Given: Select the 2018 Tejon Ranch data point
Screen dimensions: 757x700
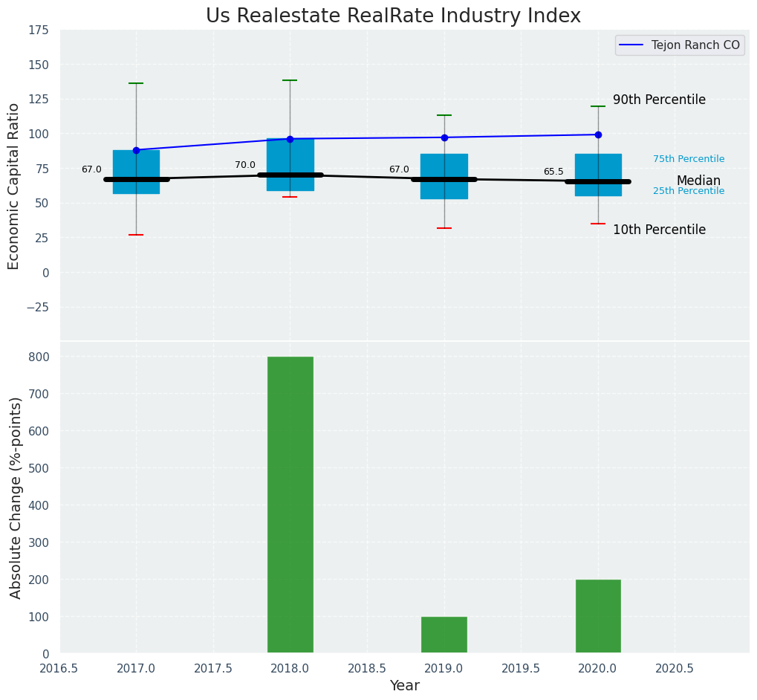Looking at the screenshot, I should 290,139.
